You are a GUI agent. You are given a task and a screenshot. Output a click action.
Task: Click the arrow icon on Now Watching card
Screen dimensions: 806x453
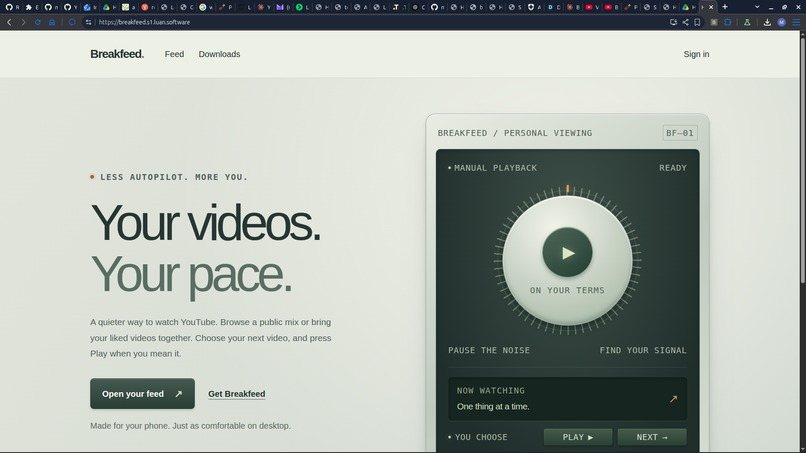pyautogui.click(x=673, y=399)
